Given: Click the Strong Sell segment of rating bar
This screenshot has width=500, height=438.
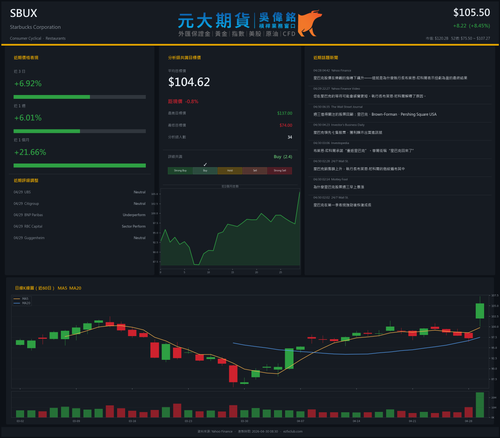Looking at the screenshot, I should pos(280,171).
